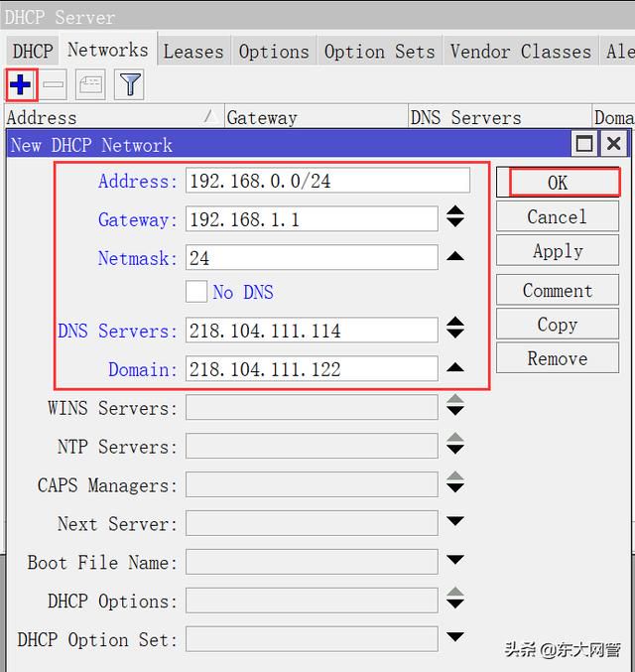Click the Gateway up/down arrows
635x672 pixels.
point(455,216)
